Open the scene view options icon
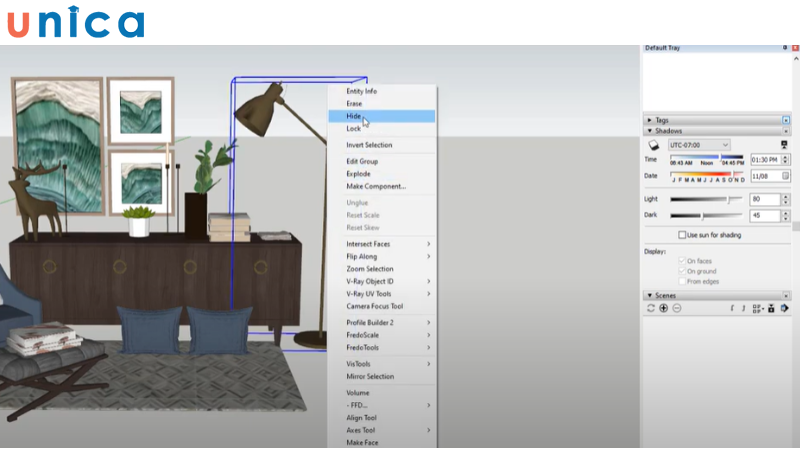 point(757,308)
